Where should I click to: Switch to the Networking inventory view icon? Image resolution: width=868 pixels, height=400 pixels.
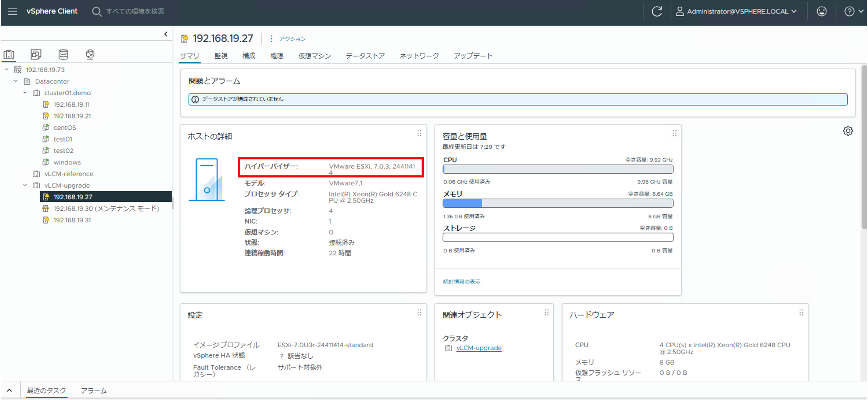pos(90,55)
